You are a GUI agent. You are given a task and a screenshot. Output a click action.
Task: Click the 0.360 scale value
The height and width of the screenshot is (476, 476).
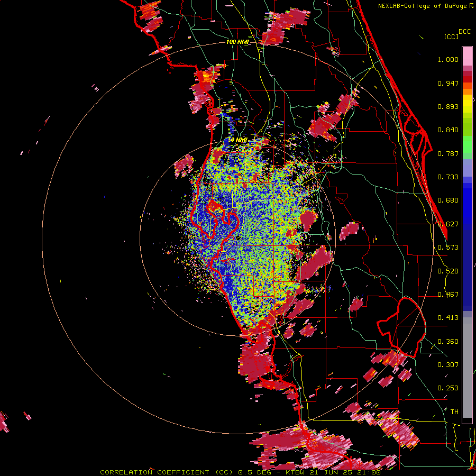coord(448,342)
